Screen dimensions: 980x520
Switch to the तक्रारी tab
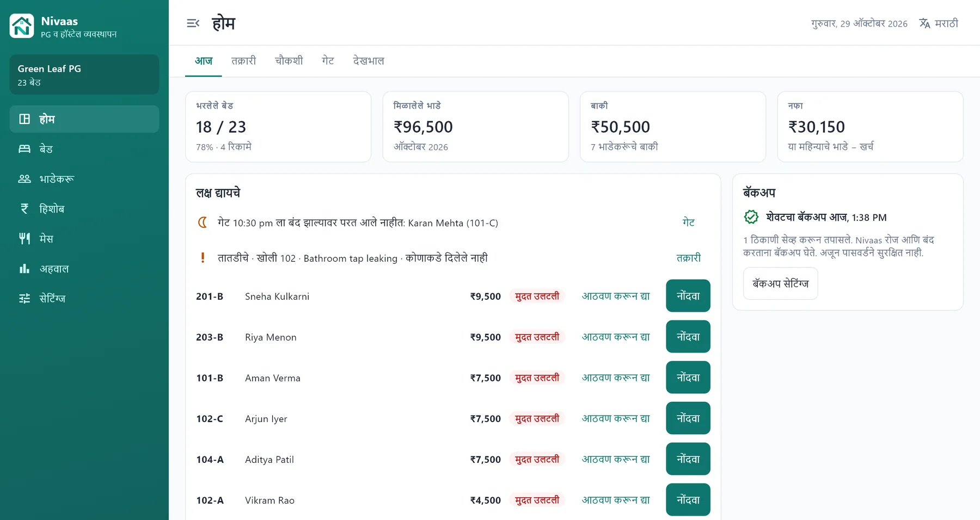(243, 61)
